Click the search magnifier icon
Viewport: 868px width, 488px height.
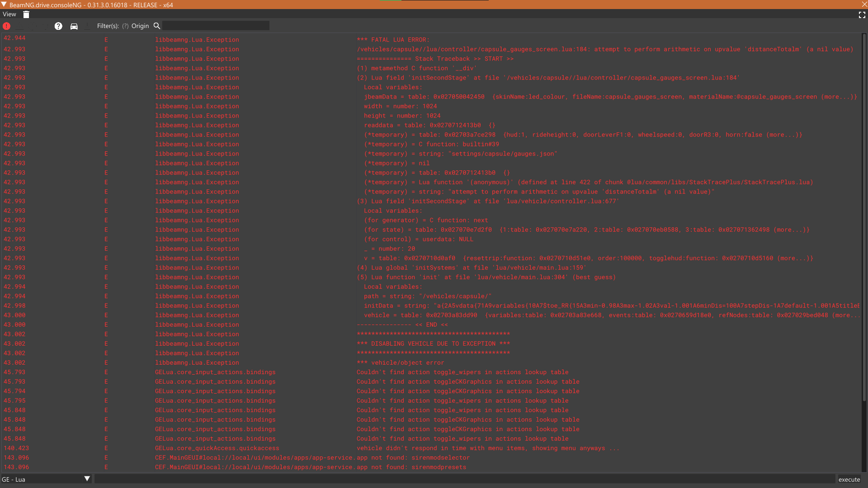pos(157,26)
